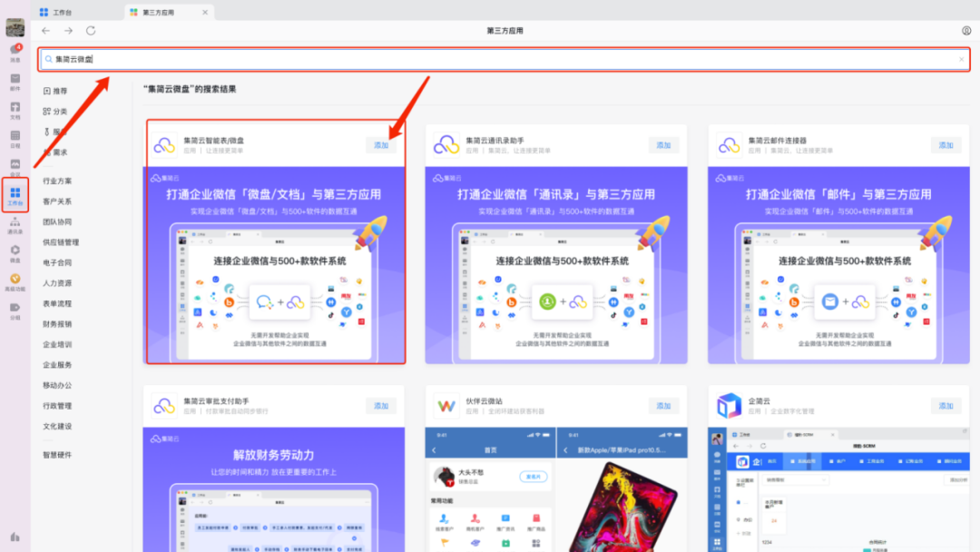Add the 企简云 app
The width and height of the screenshot is (980, 552).
[x=946, y=406]
